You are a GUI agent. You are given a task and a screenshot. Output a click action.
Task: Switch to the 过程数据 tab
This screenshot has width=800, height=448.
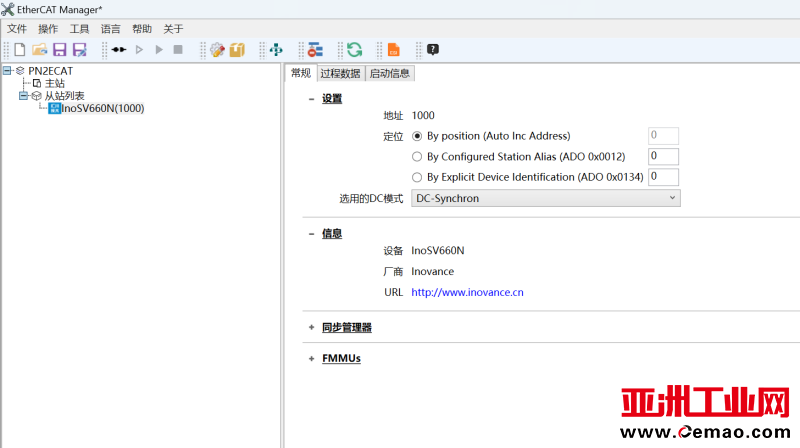pos(340,73)
